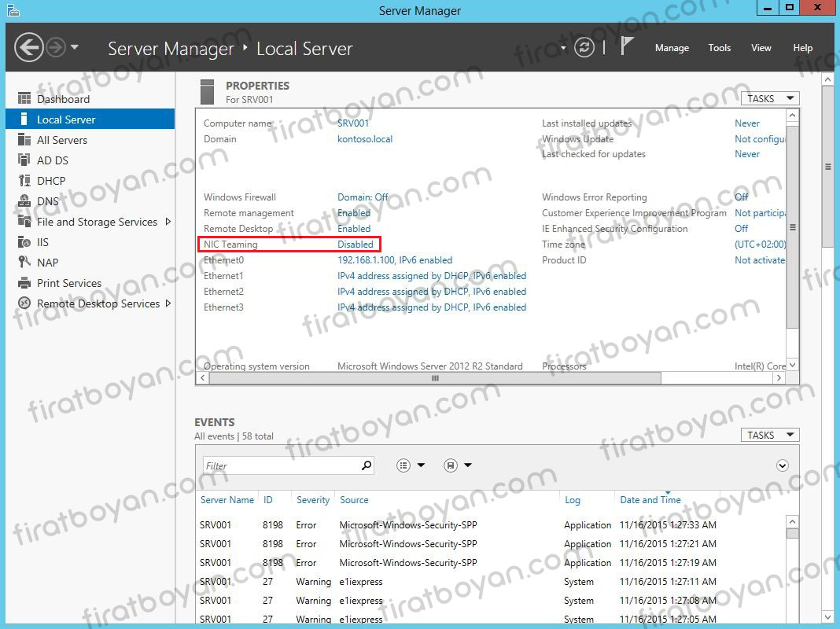Screen dimensions: 840x629
Task: Click Windows Error Reporting Off link
Action: (742, 197)
